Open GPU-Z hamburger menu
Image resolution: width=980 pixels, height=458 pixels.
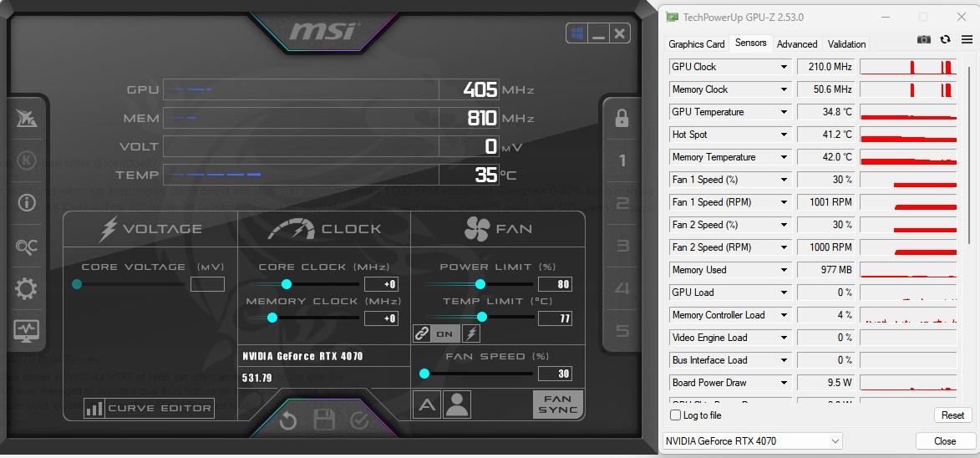pyautogui.click(x=967, y=39)
